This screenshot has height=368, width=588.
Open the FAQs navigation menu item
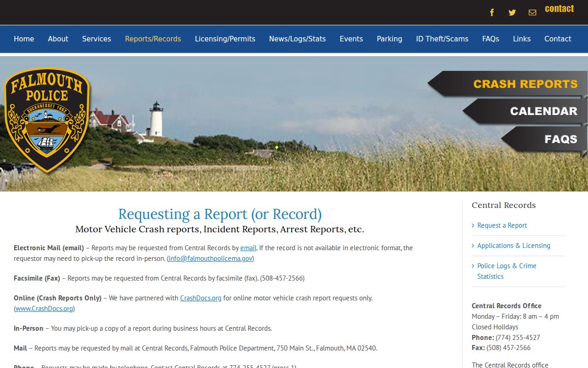tap(491, 39)
